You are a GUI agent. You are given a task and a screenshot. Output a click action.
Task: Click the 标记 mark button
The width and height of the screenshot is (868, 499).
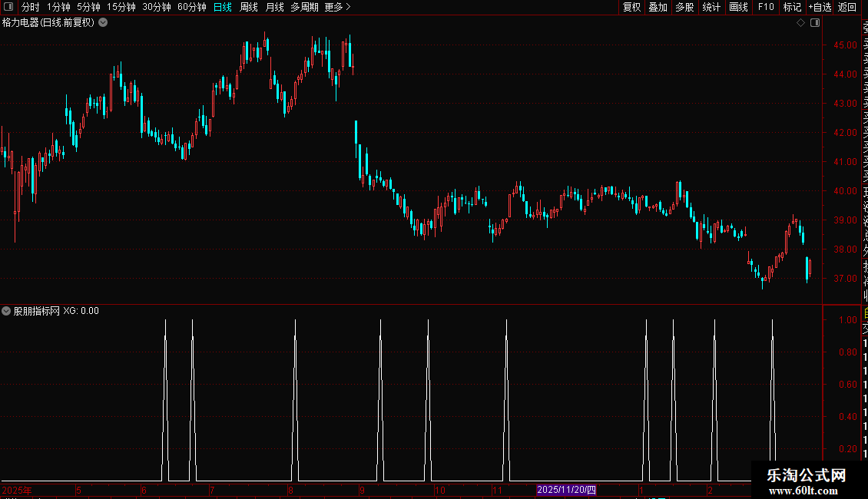point(792,7)
